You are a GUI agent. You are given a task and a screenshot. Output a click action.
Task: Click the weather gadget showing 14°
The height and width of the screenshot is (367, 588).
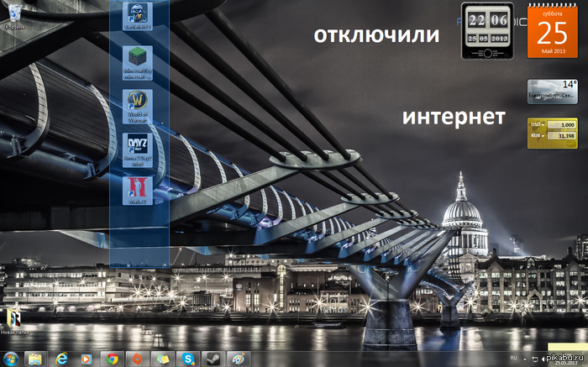(553, 92)
